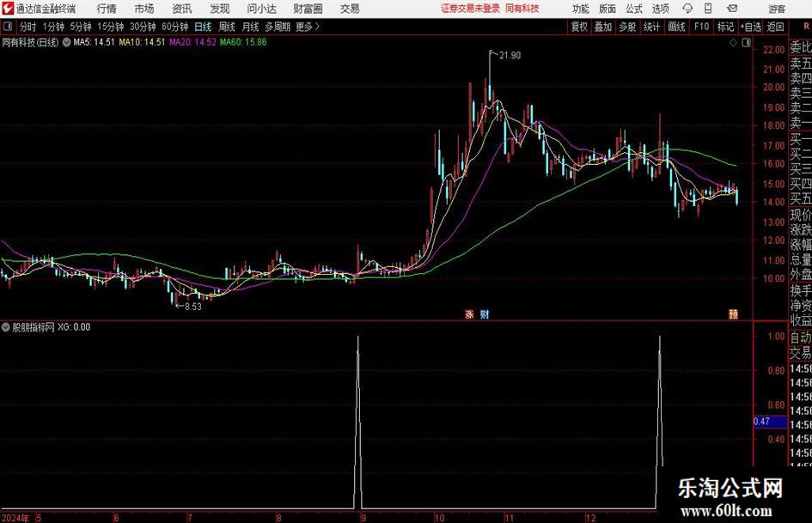Open the mail envelope icon

(732, 9)
